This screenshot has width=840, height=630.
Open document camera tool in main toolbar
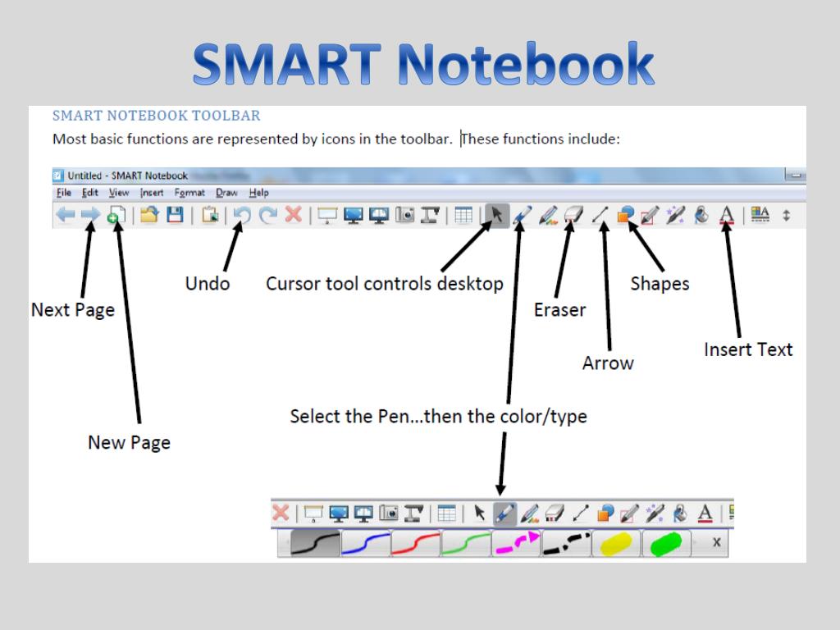(x=430, y=216)
